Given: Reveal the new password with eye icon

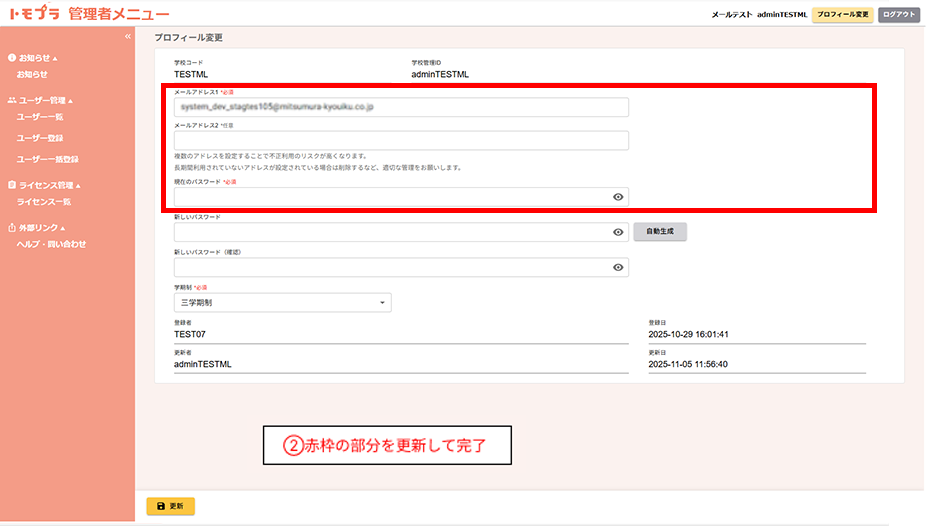Looking at the screenshot, I should (618, 232).
